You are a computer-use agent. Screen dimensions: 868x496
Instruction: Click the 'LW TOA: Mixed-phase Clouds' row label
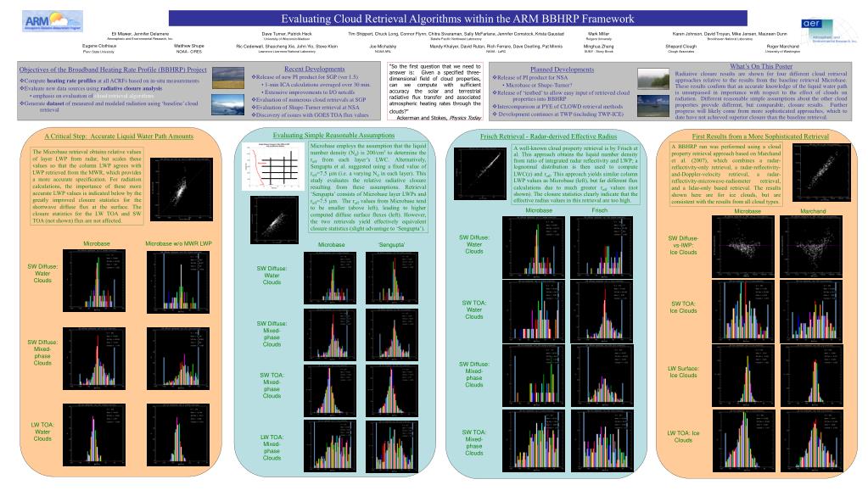(x=272, y=448)
